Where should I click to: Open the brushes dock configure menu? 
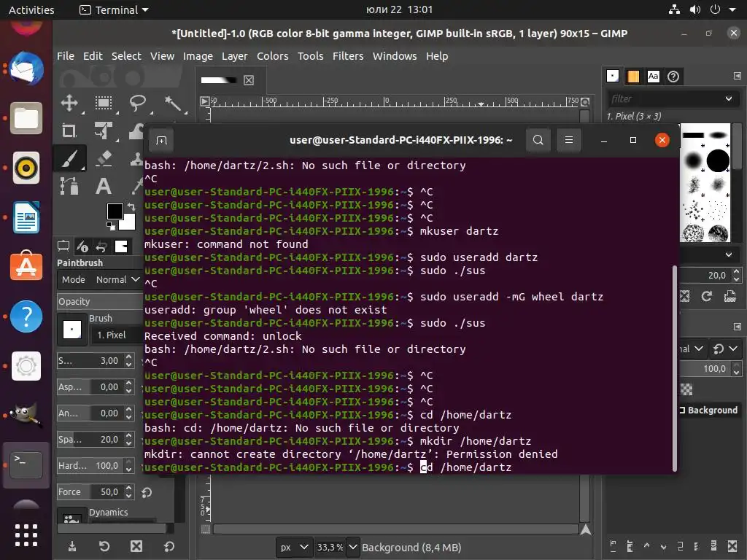pyautogui.click(x=737, y=76)
